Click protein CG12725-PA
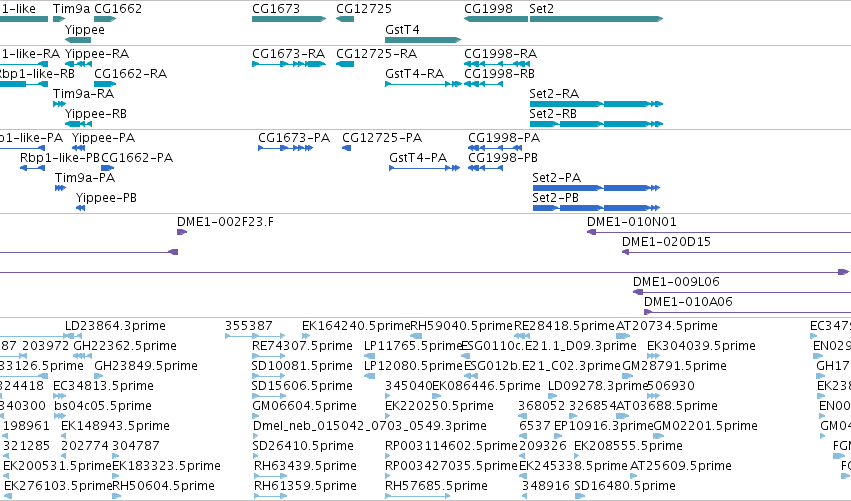 [346, 148]
